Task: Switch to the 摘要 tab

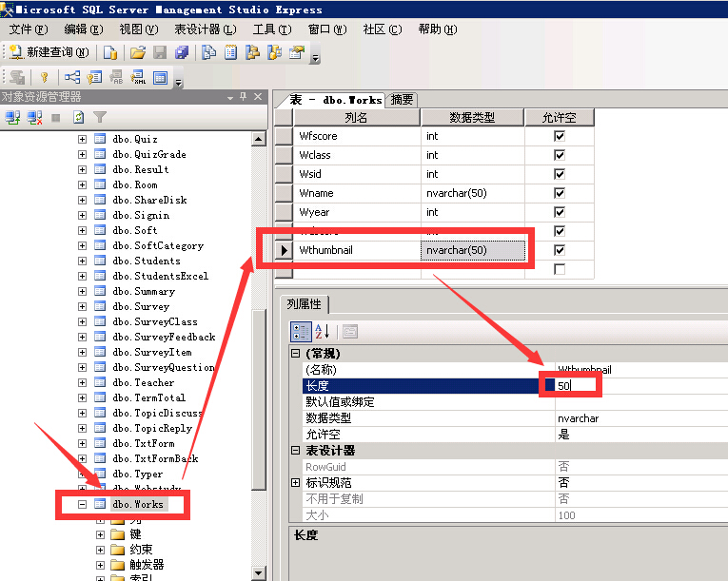Action: (402, 100)
